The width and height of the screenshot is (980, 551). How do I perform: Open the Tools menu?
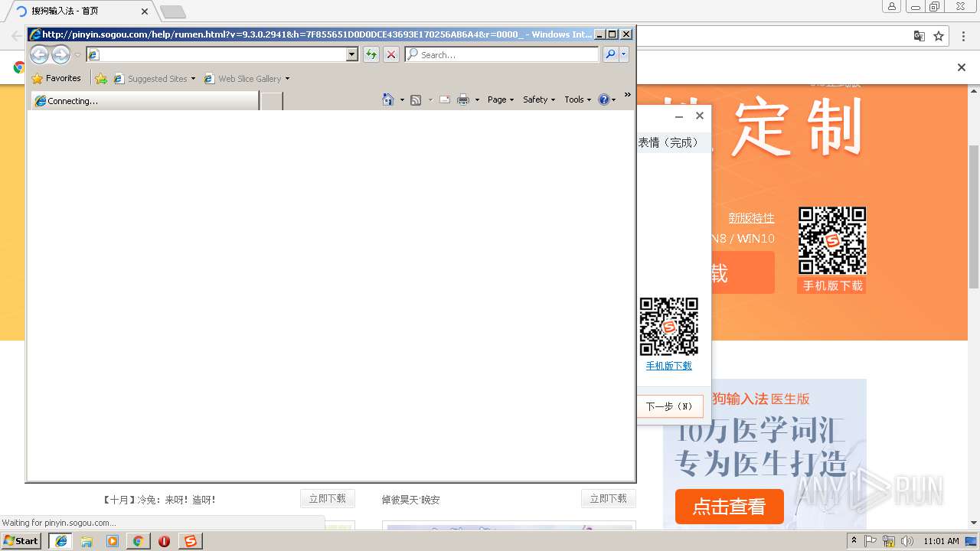tap(578, 99)
